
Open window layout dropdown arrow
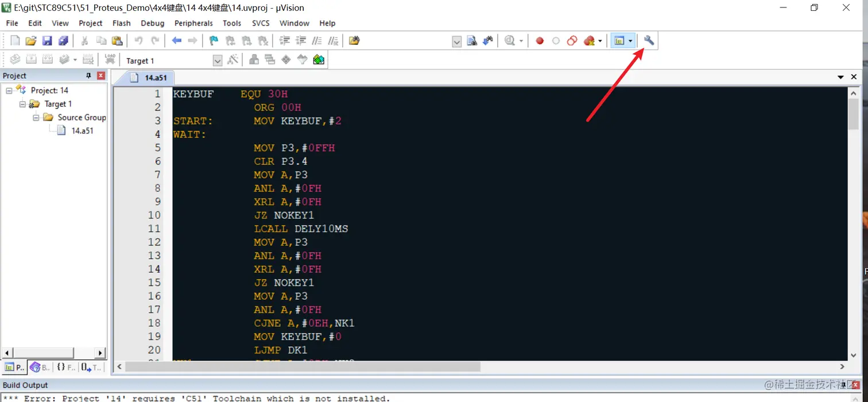click(x=630, y=41)
